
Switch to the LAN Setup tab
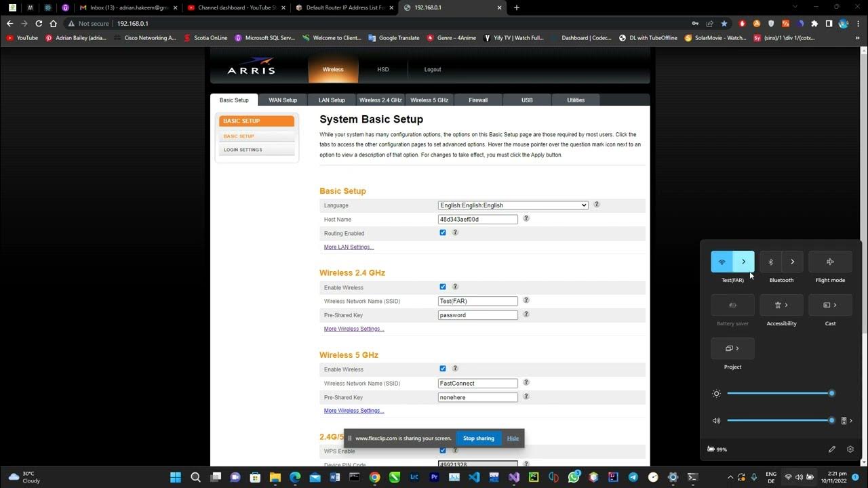[x=332, y=100]
